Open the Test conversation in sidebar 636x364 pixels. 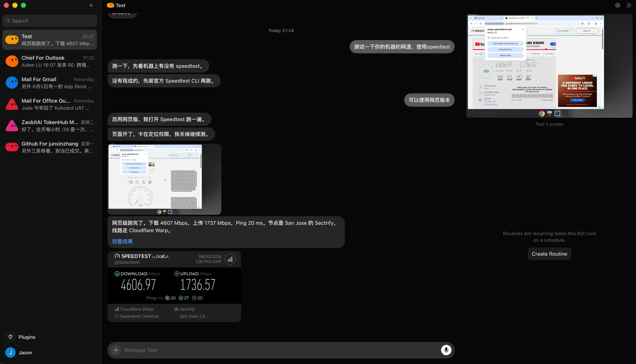tap(50, 40)
